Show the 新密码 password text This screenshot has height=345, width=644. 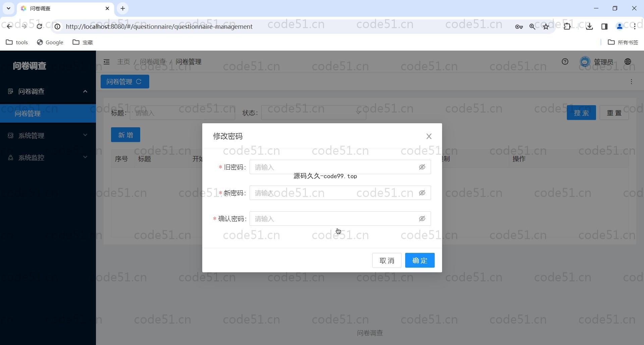click(422, 193)
